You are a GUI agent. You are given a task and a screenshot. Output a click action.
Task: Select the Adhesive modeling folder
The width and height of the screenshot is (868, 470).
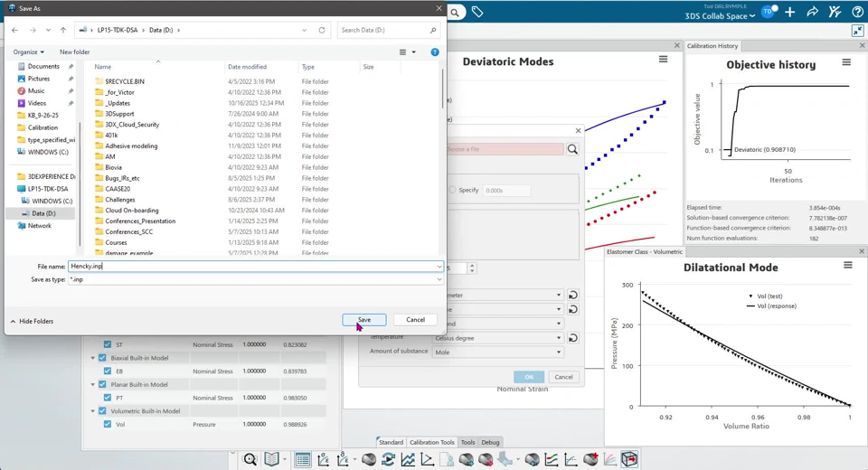[x=131, y=146]
